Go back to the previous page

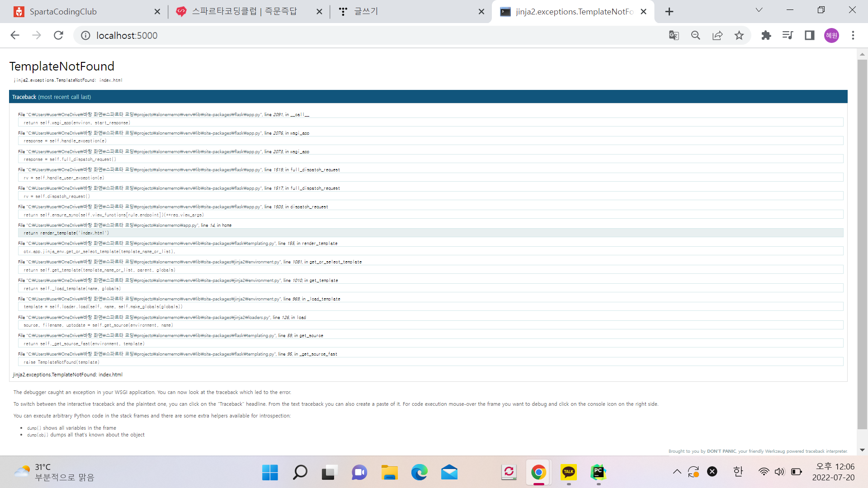point(15,35)
